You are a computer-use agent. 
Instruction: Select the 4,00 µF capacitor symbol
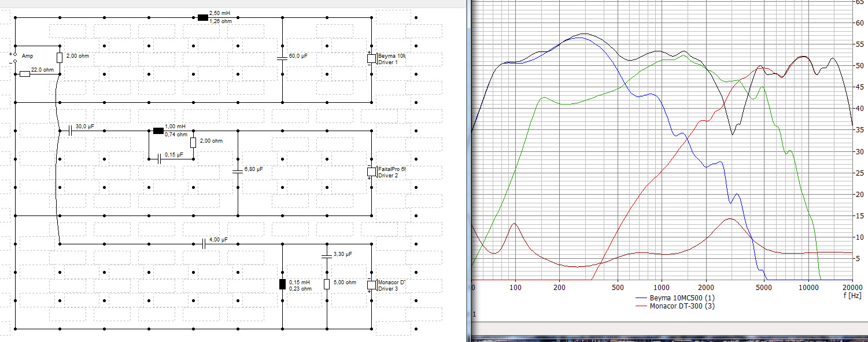(204, 244)
